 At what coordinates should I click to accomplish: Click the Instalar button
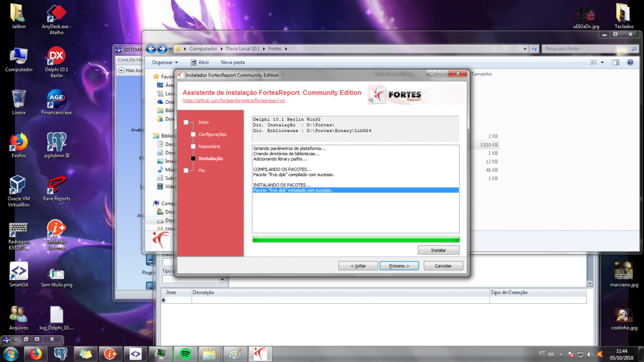pyautogui.click(x=439, y=250)
